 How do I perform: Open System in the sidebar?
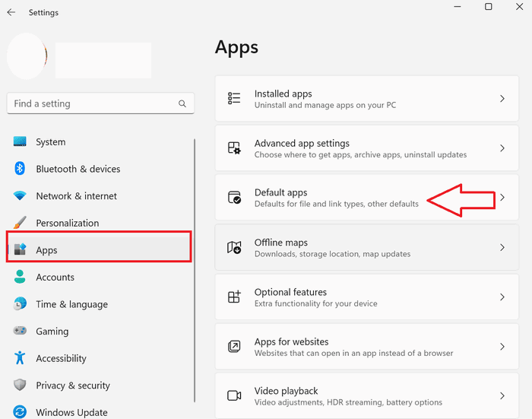[99, 141]
